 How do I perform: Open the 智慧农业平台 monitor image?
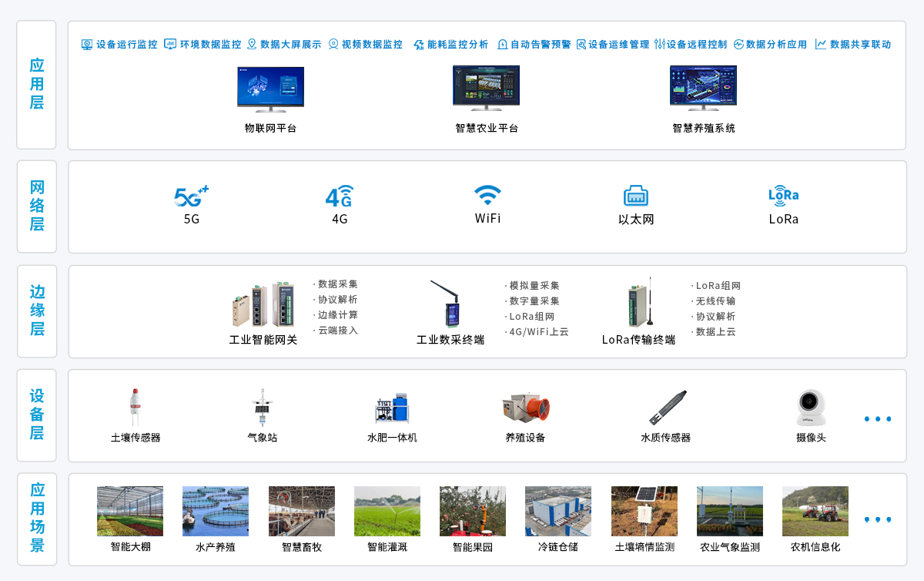pyautogui.click(x=486, y=89)
